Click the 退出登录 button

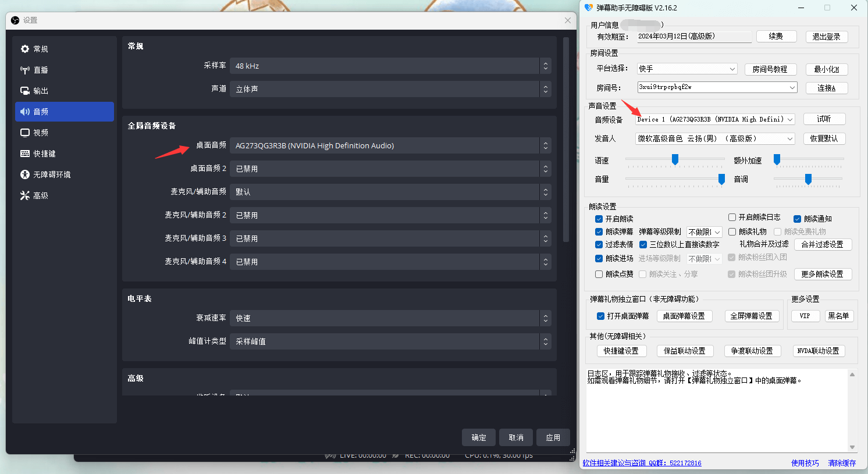[827, 37]
